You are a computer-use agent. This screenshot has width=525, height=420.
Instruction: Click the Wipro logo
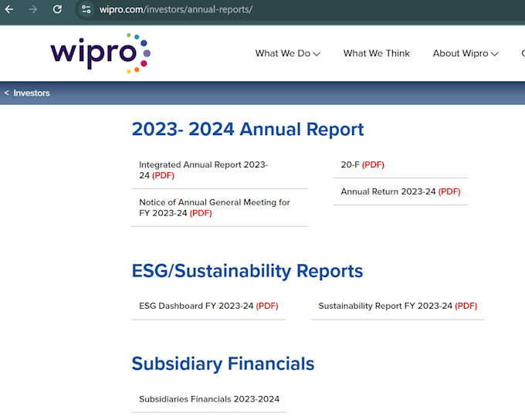[x=100, y=53]
